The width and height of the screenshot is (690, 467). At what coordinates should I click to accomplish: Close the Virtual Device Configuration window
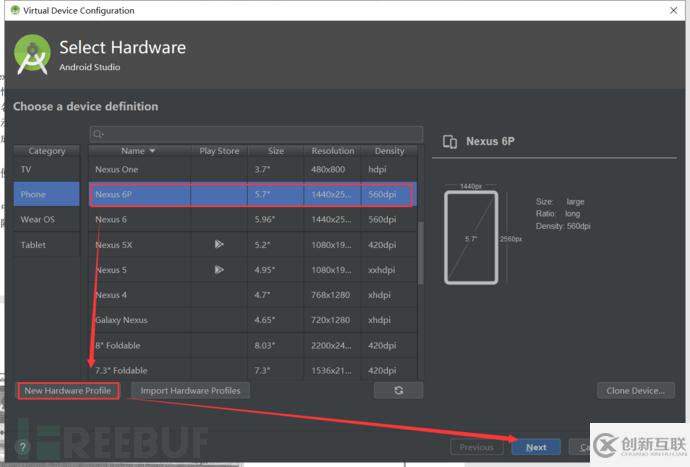click(x=673, y=10)
